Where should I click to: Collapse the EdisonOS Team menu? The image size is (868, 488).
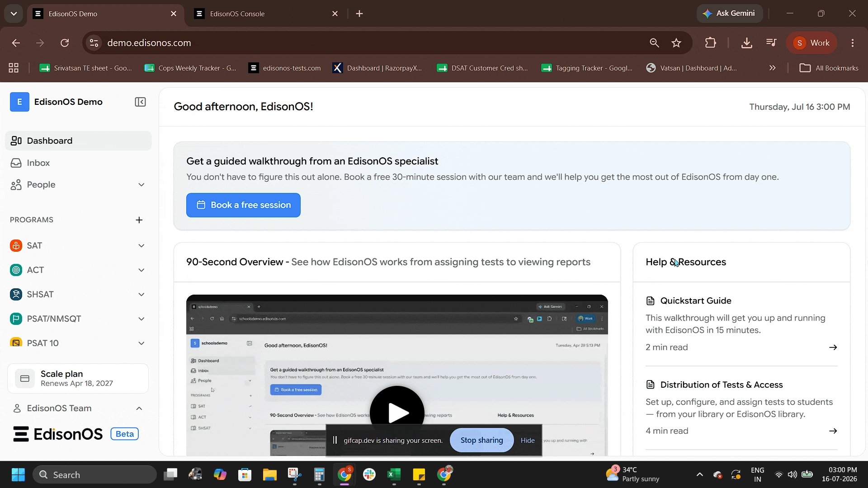click(x=139, y=408)
